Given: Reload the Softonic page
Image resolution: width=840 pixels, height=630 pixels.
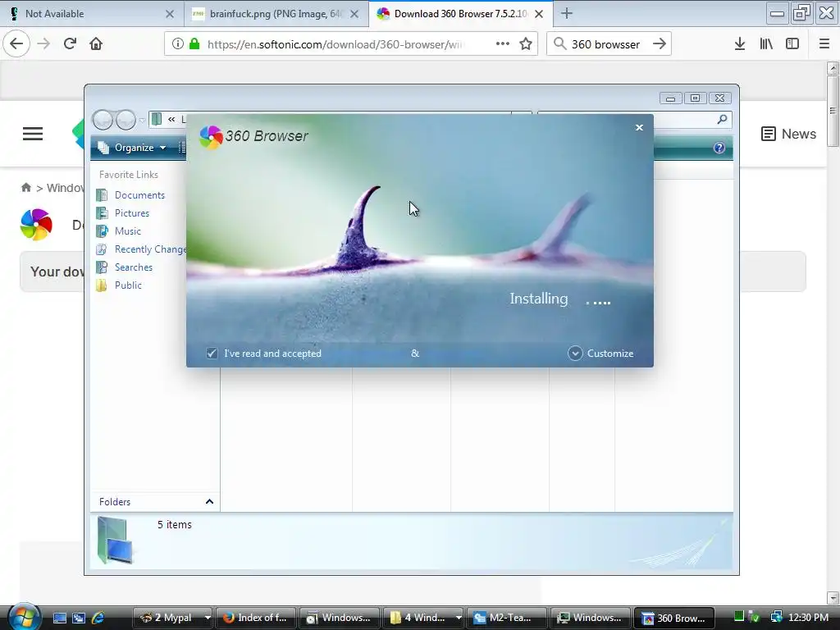Looking at the screenshot, I should 70,44.
